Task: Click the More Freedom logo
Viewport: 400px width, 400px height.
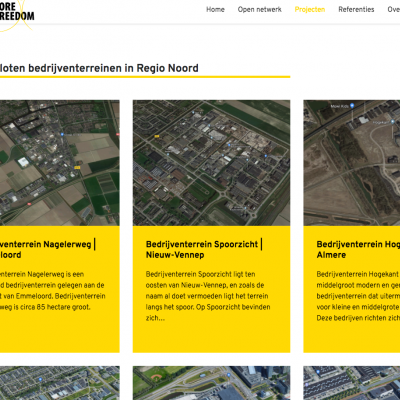Action: [x=16, y=13]
